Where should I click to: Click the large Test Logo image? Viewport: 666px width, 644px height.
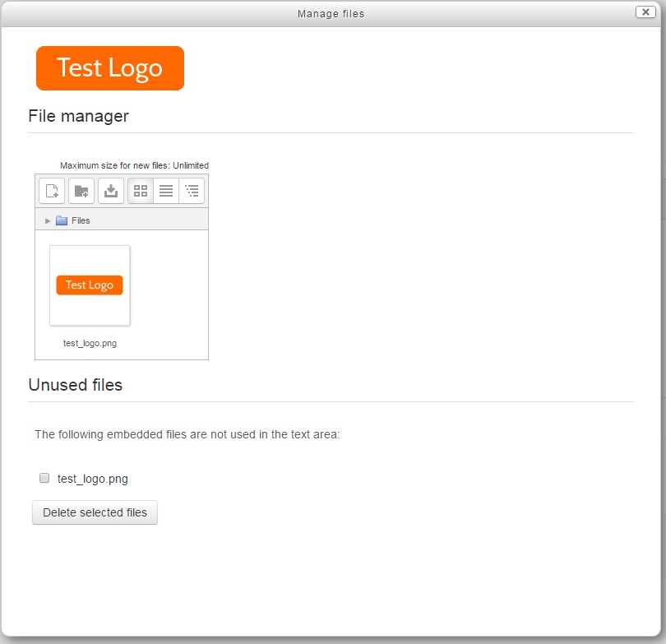[110, 68]
